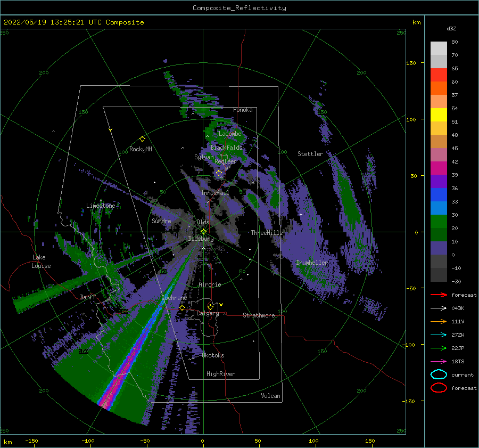Click the Airdrie label
Screen dimensions: 479x448
(x=210, y=284)
